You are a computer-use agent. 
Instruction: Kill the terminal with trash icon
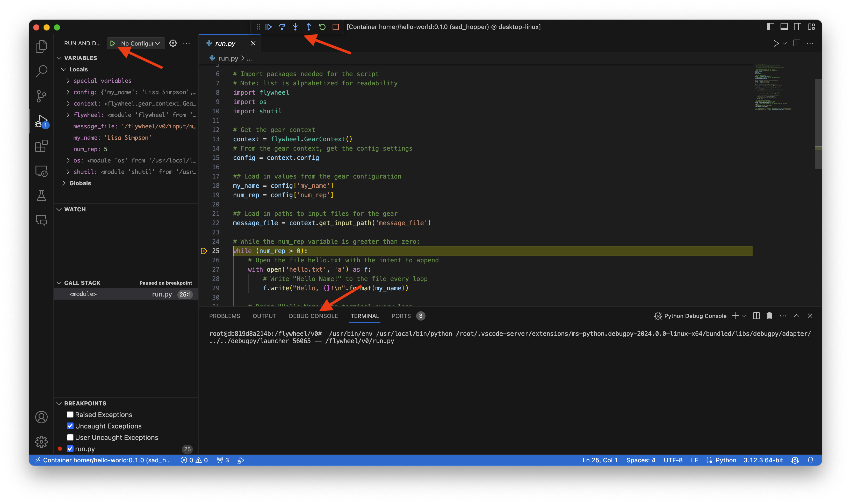(769, 316)
